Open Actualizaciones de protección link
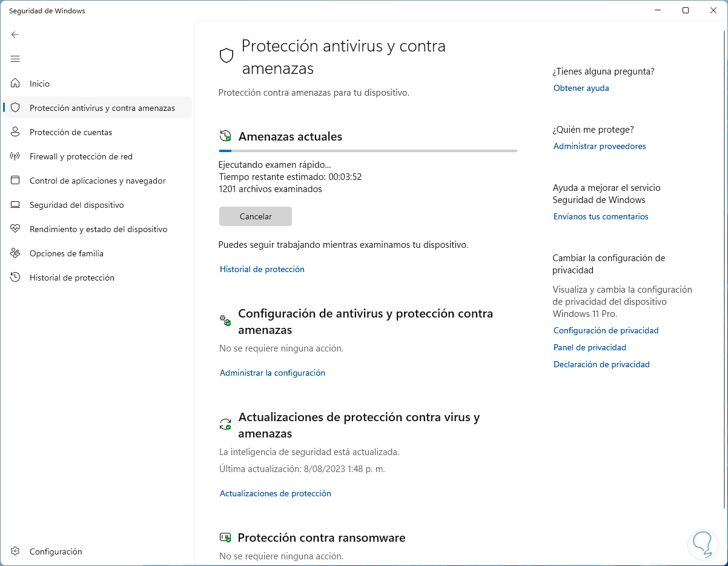728x566 pixels. pos(276,493)
